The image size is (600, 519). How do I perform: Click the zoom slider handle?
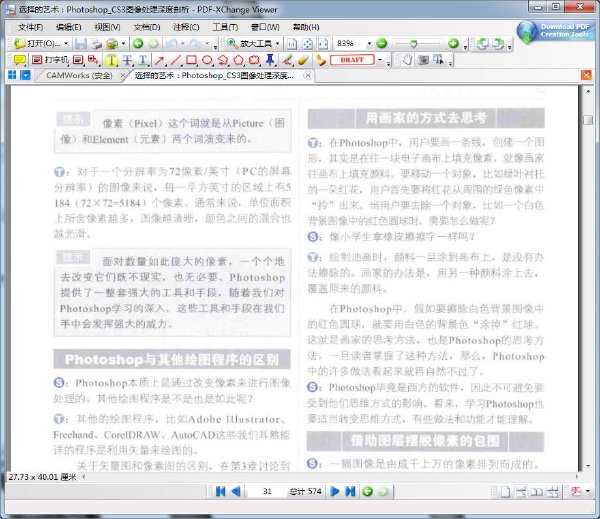point(413,44)
